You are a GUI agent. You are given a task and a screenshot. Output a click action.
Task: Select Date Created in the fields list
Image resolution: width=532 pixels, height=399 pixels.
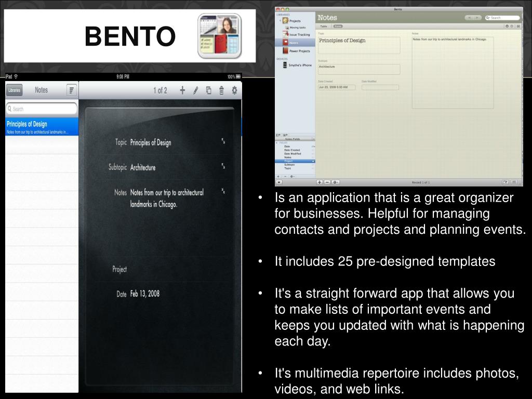[x=292, y=150]
